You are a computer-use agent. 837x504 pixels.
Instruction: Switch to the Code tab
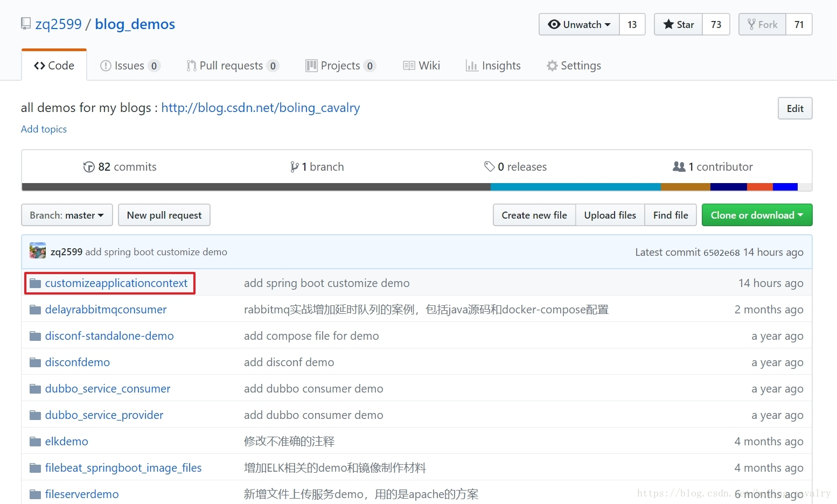[x=54, y=65]
